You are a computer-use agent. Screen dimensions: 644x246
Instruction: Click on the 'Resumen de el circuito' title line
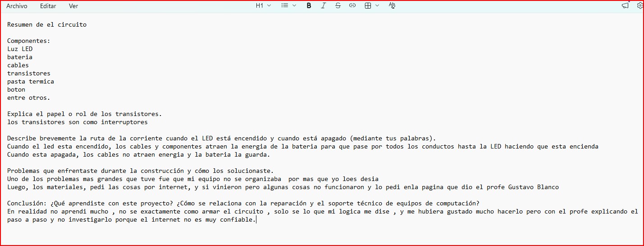click(47, 25)
